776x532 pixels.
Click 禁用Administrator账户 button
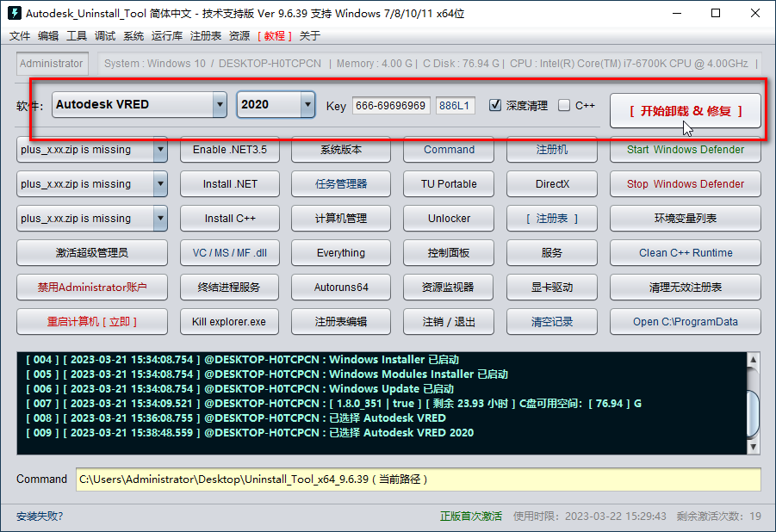pos(92,287)
